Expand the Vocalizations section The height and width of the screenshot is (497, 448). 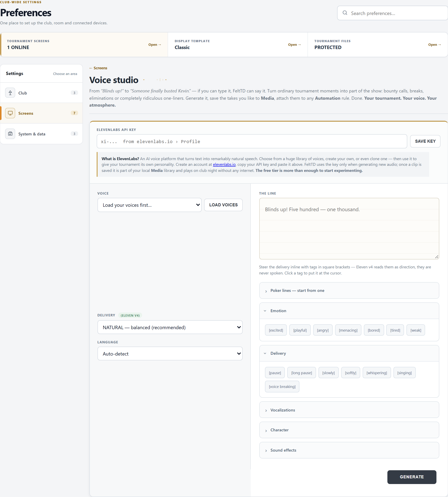pyautogui.click(x=349, y=410)
